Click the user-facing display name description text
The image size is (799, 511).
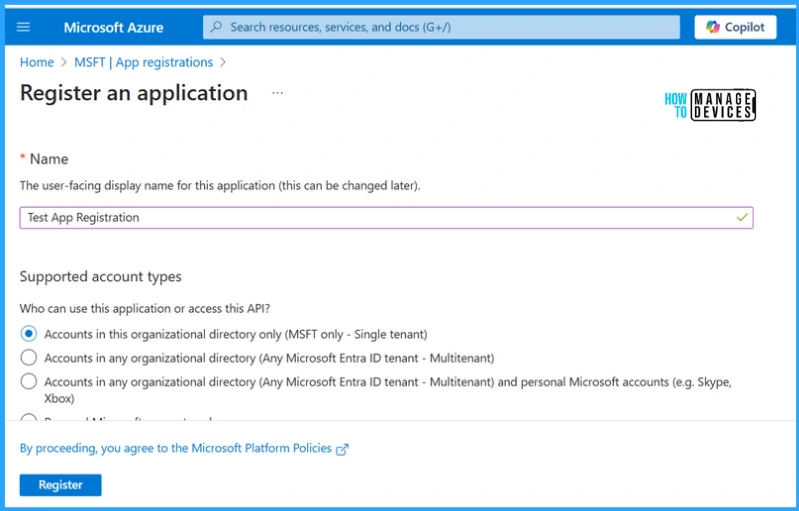(220, 185)
